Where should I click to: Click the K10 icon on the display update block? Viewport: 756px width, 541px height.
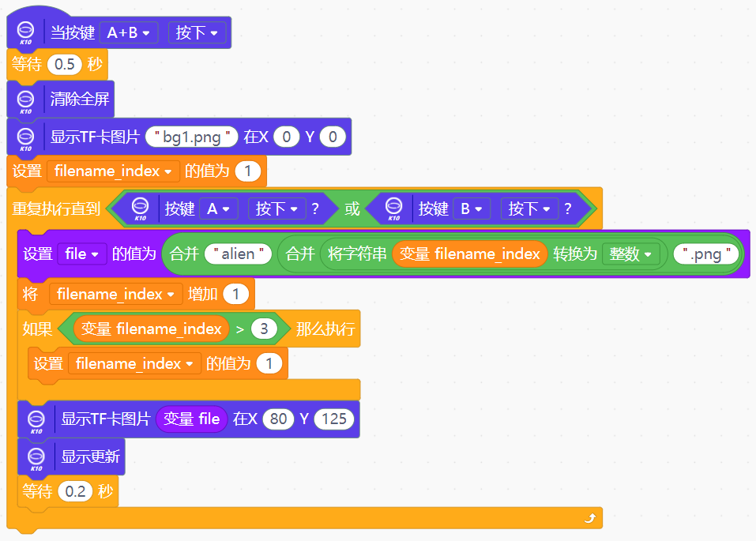pos(36,459)
